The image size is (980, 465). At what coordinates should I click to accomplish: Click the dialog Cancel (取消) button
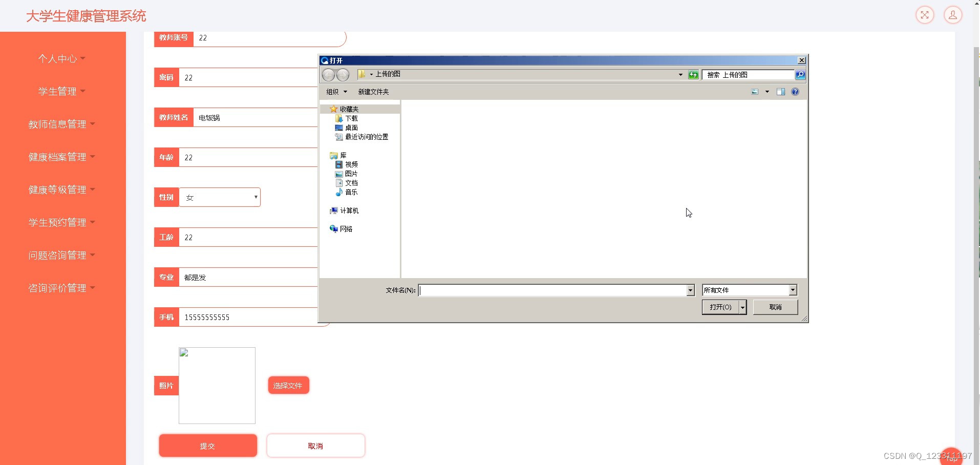pyautogui.click(x=775, y=307)
